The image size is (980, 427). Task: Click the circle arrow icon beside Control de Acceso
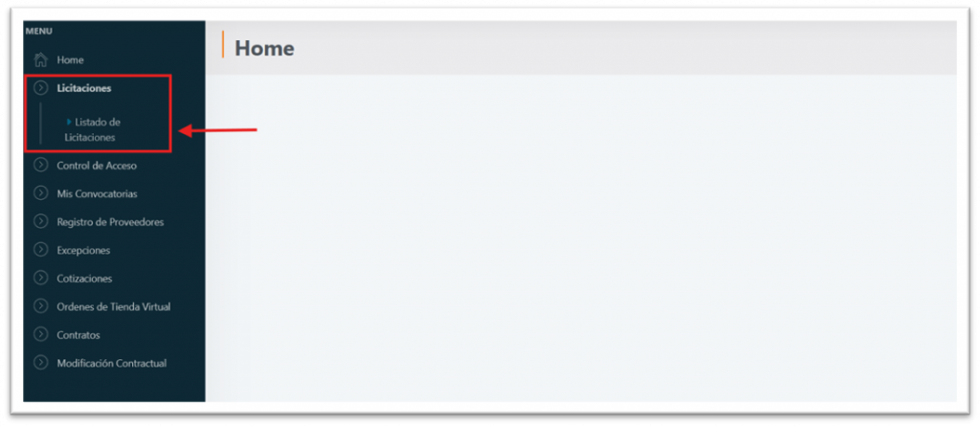click(x=40, y=166)
